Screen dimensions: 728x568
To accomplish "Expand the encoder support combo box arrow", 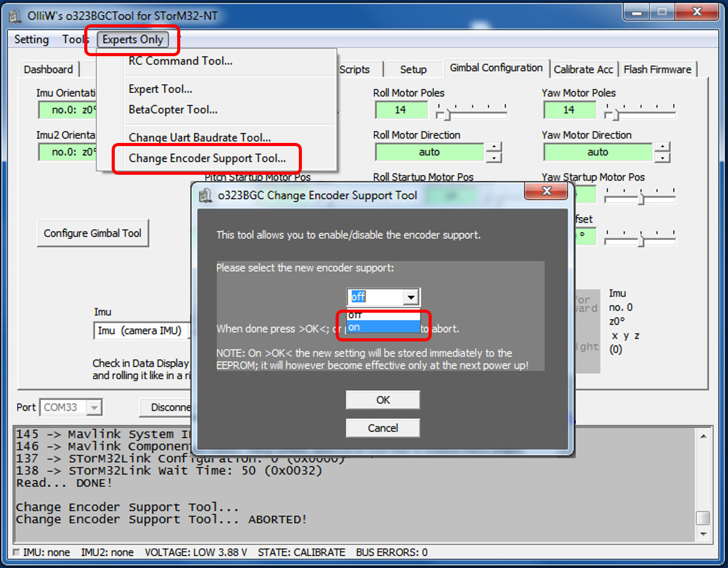I will coord(410,298).
